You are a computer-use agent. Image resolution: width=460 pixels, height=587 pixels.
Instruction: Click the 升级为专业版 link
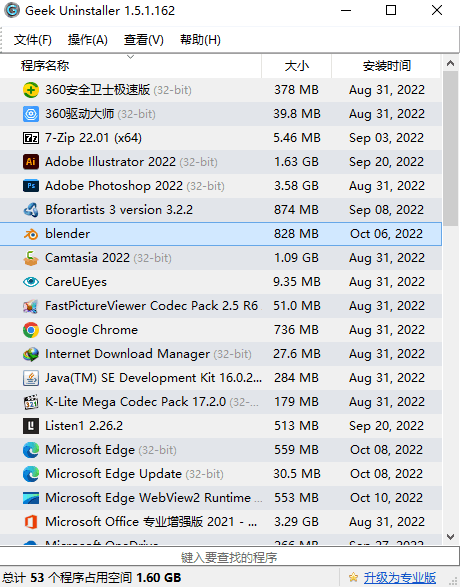(x=400, y=578)
